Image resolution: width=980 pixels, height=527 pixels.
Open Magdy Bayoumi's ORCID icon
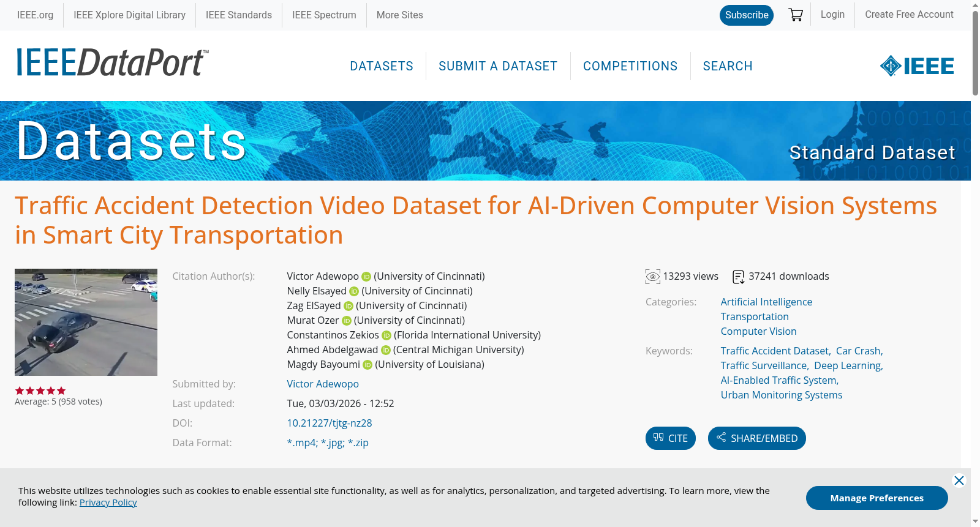tap(367, 365)
